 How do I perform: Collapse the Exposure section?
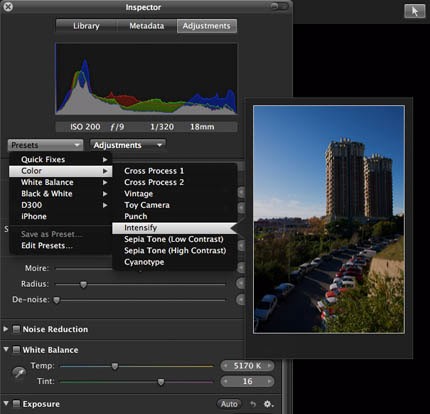point(6,404)
